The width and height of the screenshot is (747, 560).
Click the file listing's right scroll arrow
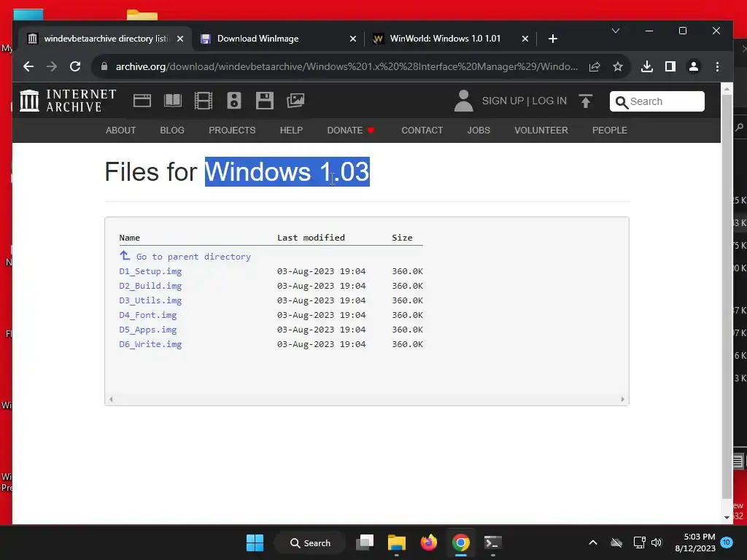click(623, 400)
